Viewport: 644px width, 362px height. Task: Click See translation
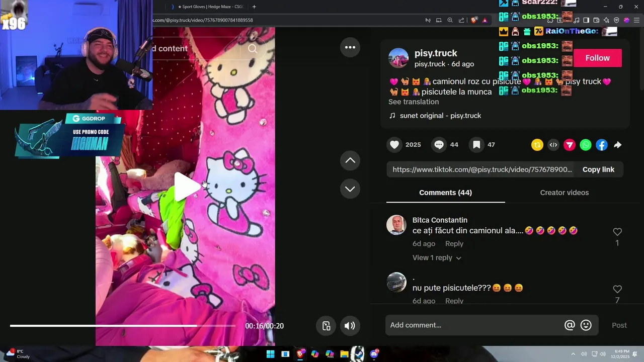coord(414,102)
